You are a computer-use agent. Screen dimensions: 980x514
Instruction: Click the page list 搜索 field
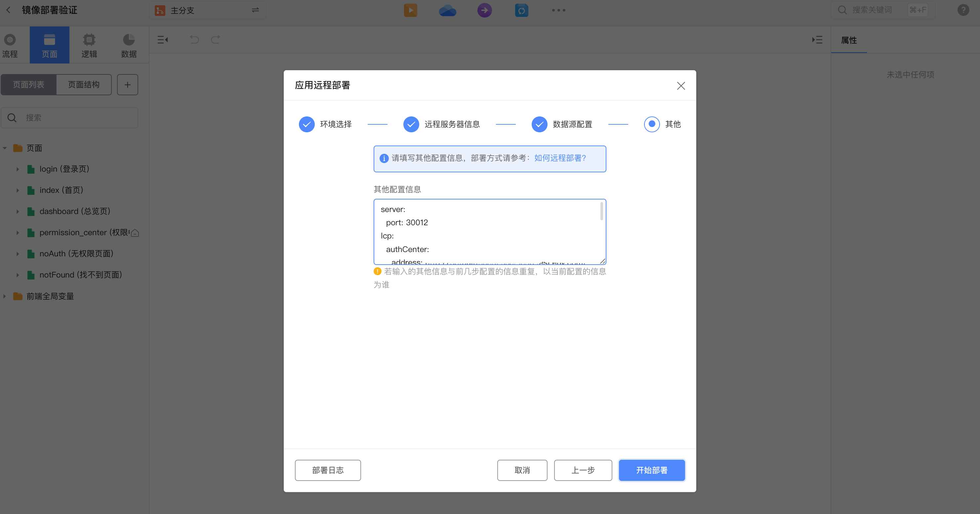70,118
